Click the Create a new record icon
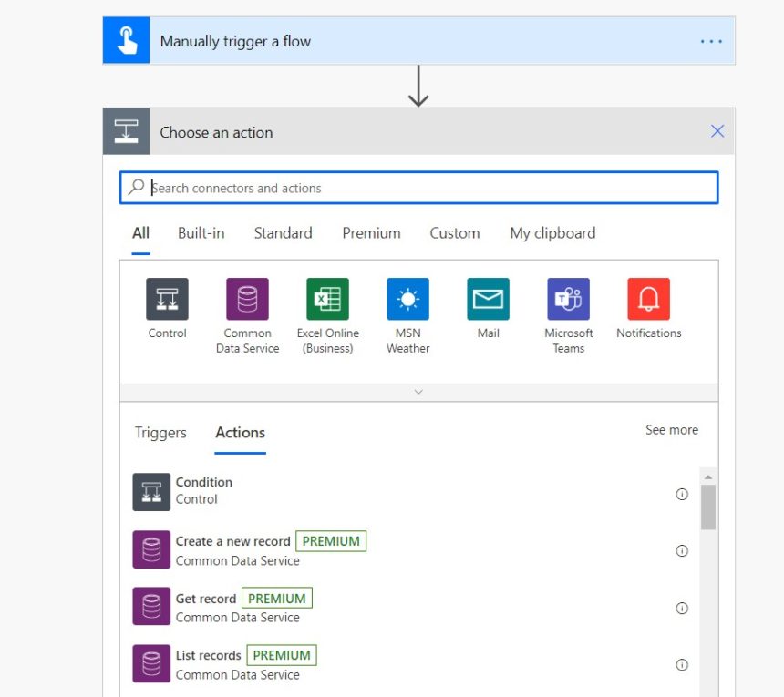 (151, 549)
